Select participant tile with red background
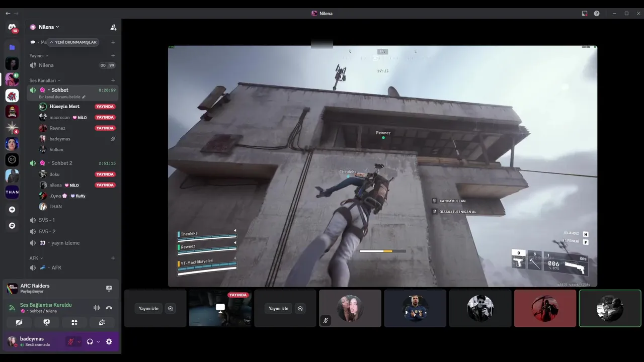Screen dimensions: 644x362 pos(545,308)
